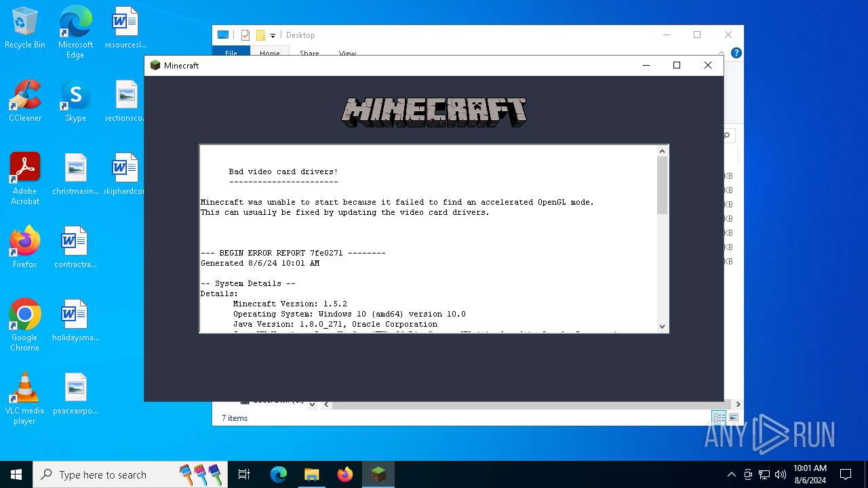
Task: Click "Bad video card drivers!" text
Action: [283, 172]
